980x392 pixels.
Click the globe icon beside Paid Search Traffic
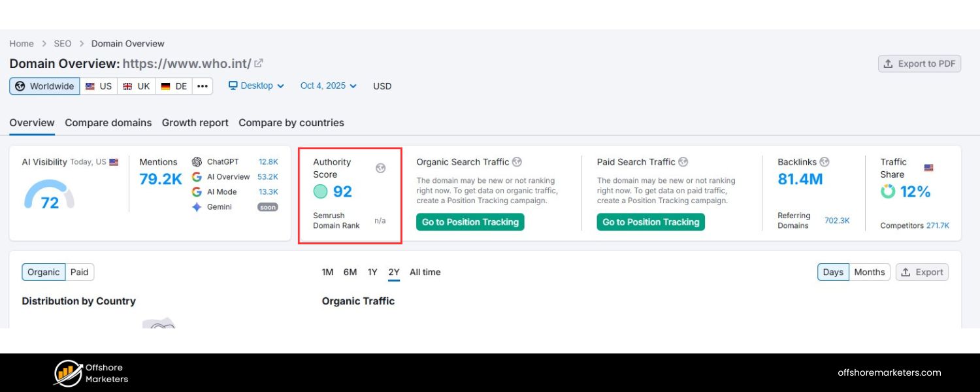click(683, 162)
